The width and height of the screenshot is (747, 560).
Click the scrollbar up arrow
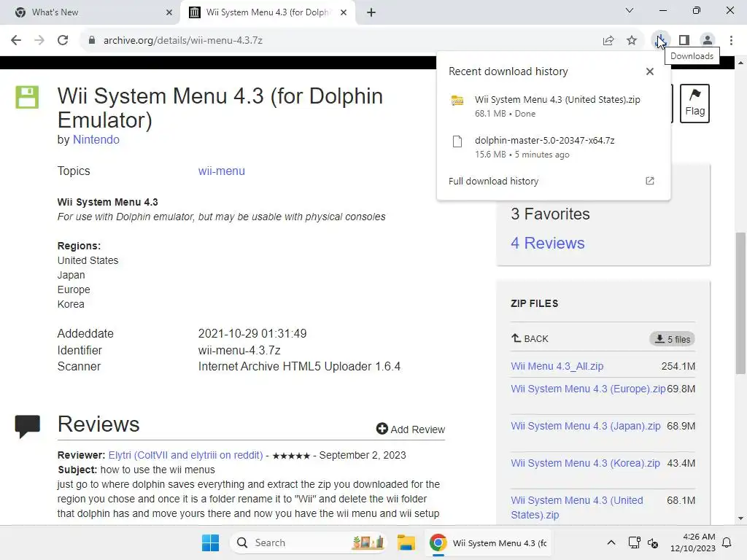[x=740, y=63]
